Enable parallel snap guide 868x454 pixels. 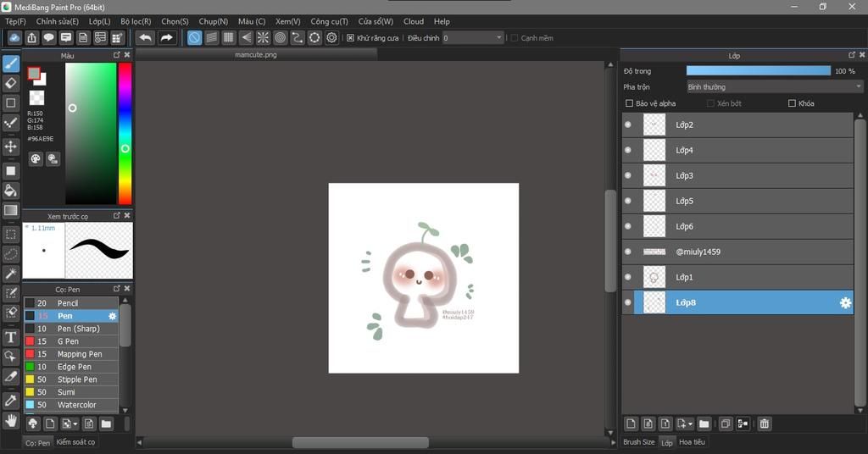(211, 37)
